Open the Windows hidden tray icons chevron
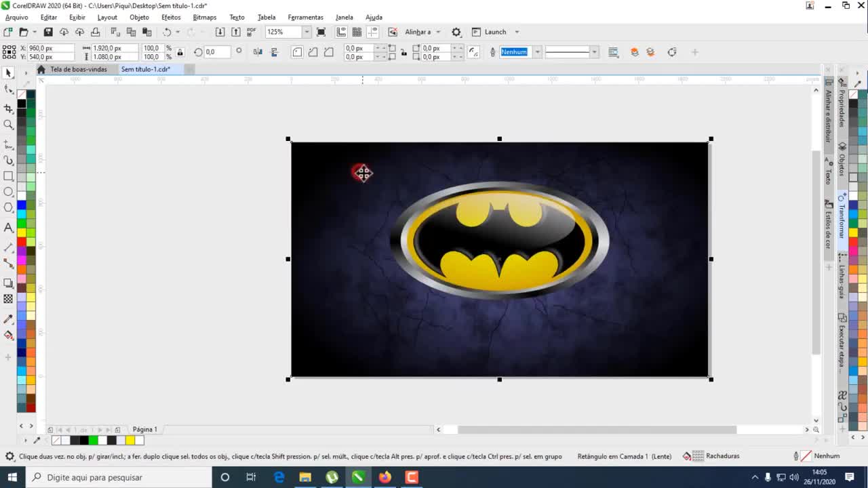 point(755,477)
